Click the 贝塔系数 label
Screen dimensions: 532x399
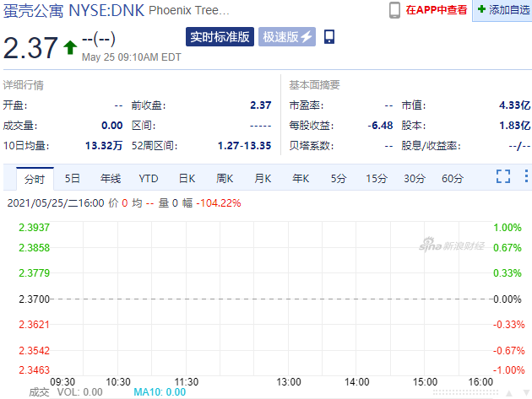[312, 146]
